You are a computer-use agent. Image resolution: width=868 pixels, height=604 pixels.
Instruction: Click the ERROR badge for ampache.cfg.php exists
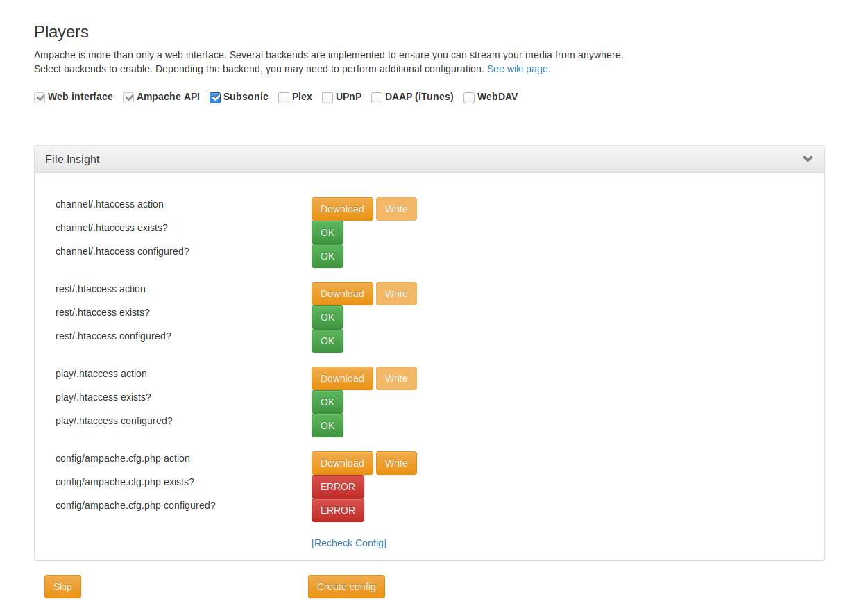(x=338, y=487)
